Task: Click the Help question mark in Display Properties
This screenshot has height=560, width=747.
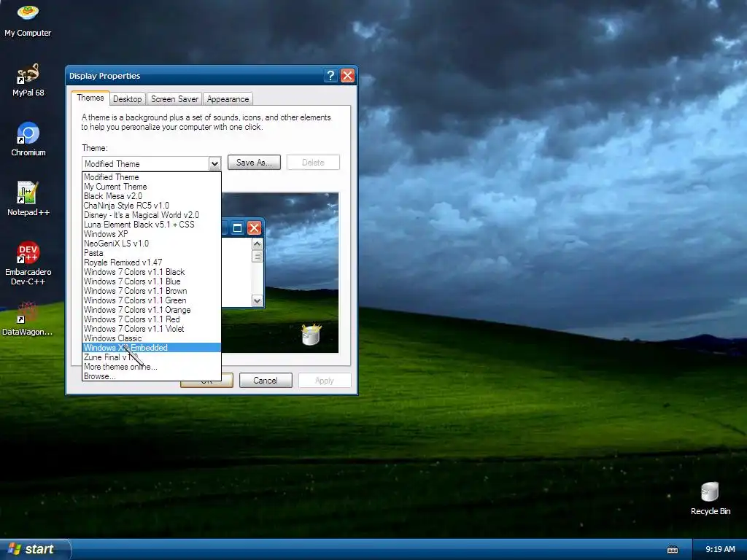Action: pyautogui.click(x=330, y=76)
